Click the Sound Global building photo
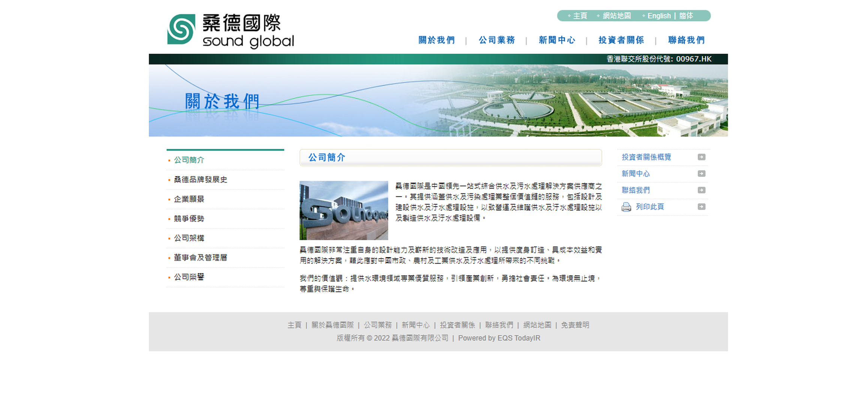 [344, 210]
